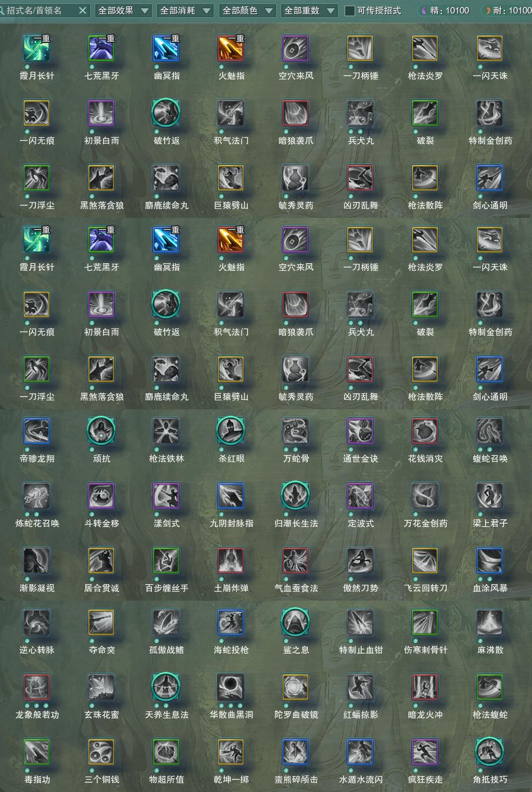Viewport: 532px width, 792px height.
Task: Click the 精 10100 stat indicator
Action: [445, 11]
